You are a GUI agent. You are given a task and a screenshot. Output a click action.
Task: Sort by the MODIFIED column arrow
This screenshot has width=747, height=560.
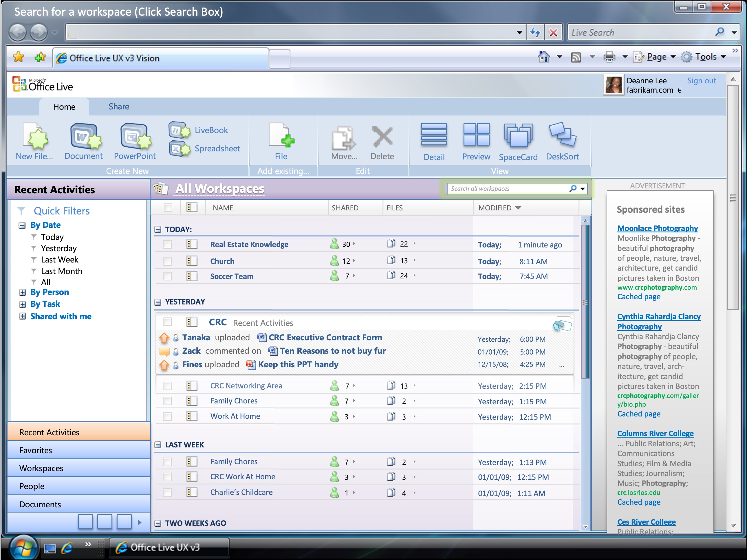tap(518, 208)
